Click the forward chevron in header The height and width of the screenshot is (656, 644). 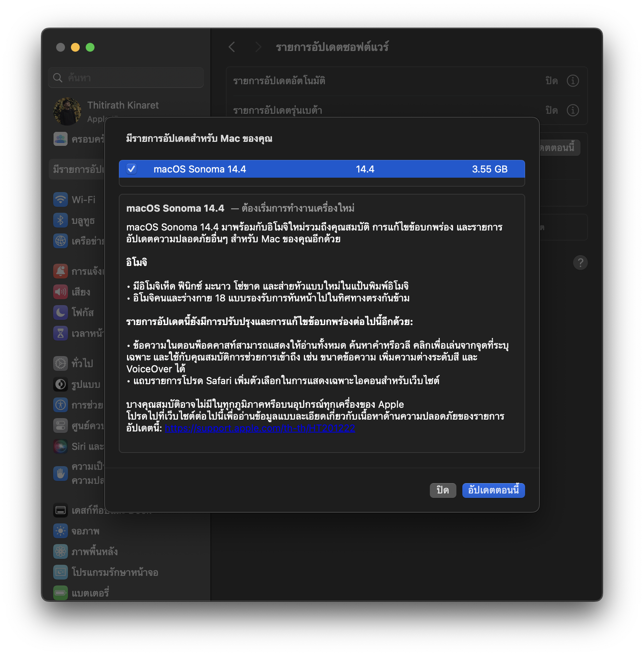click(258, 47)
